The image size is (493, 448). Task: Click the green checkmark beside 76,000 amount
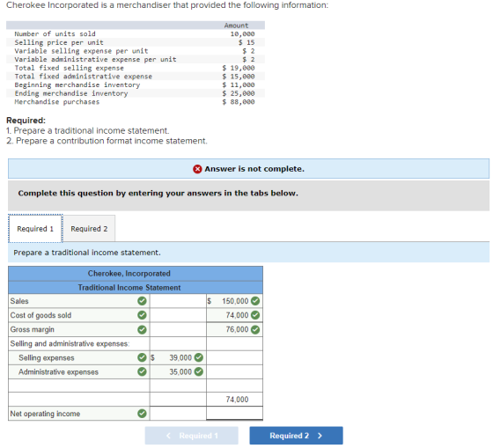pyautogui.click(x=255, y=329)
